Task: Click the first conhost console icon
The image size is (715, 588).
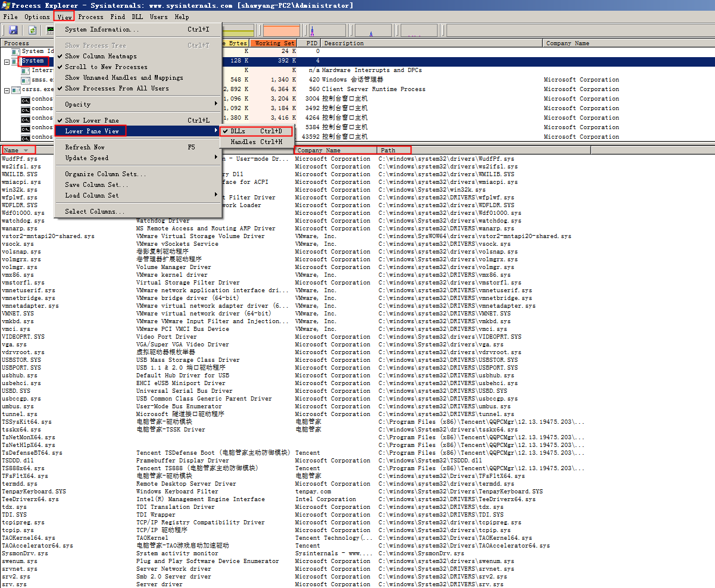Action: point(26,99)
